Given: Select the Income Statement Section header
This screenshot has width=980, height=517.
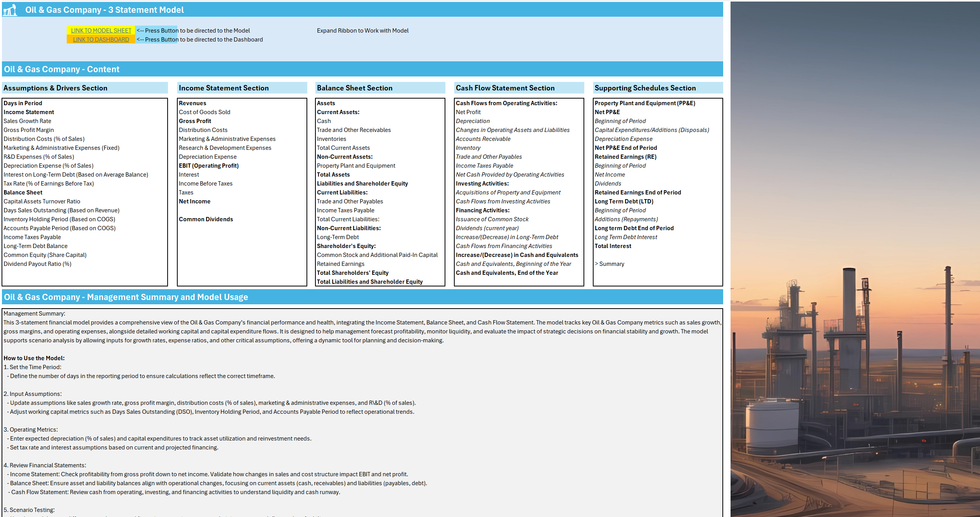Looking at the screenshot, I should click(x=223, y=88).
